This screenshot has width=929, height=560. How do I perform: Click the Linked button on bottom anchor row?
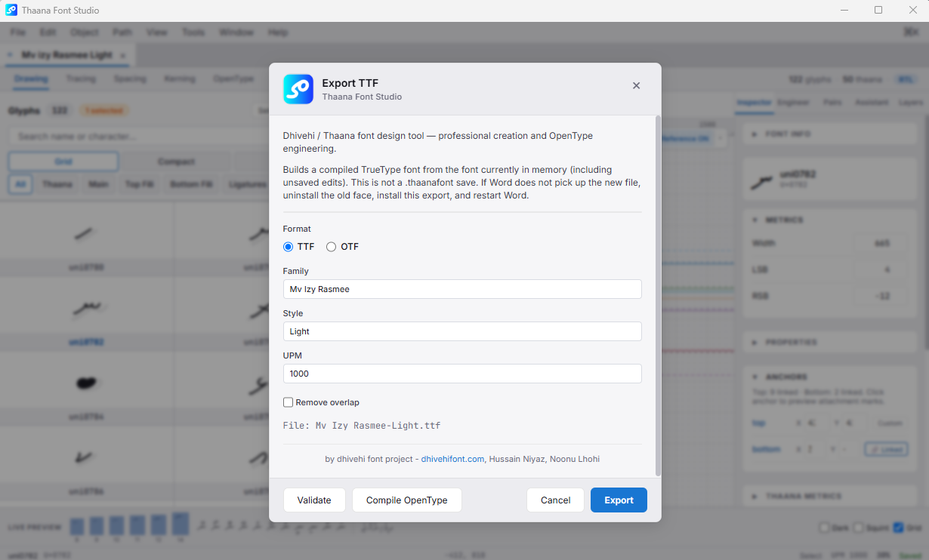coord(887,449)
